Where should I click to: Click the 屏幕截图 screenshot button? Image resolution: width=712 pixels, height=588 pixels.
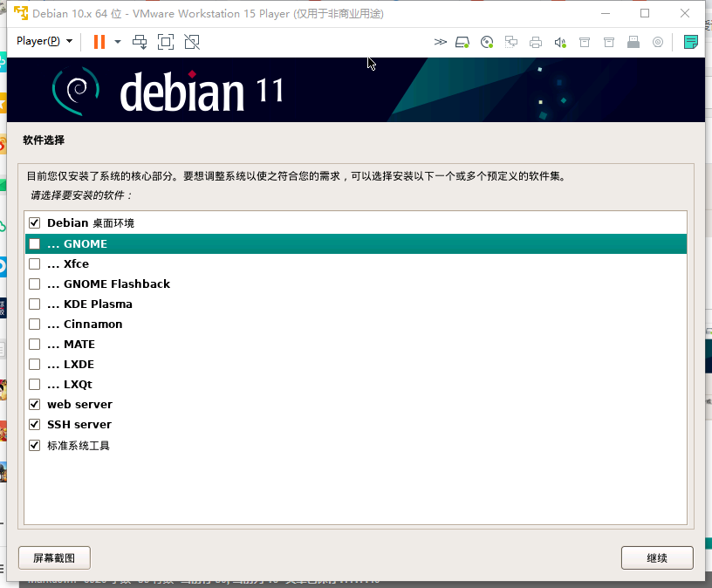click(x=54, y=558)
